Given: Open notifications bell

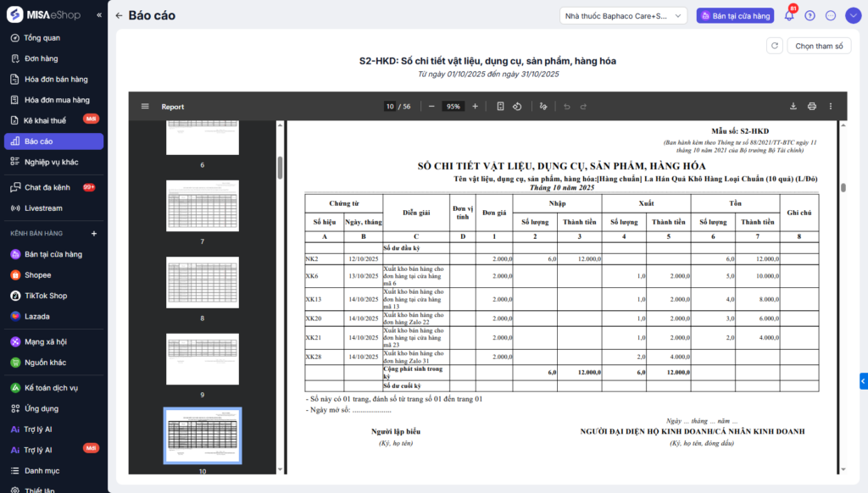Looking at the screenshot, I should 789,15.
